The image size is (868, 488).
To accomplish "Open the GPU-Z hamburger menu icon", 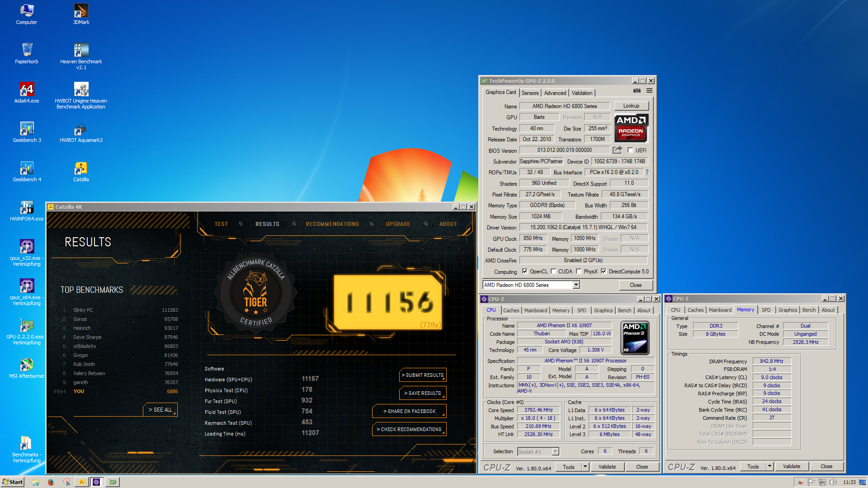I will click(x=649, y=91).
